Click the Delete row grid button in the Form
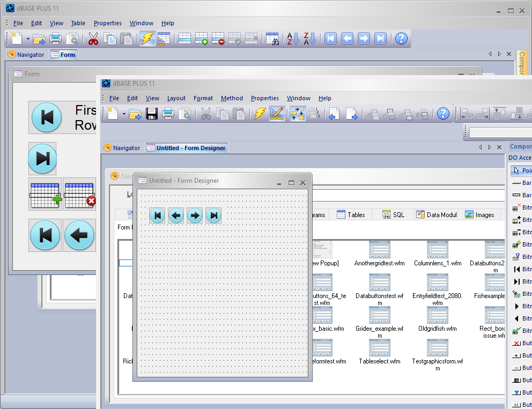The height and width of the screenshot is (409, 532). (79, 195)
